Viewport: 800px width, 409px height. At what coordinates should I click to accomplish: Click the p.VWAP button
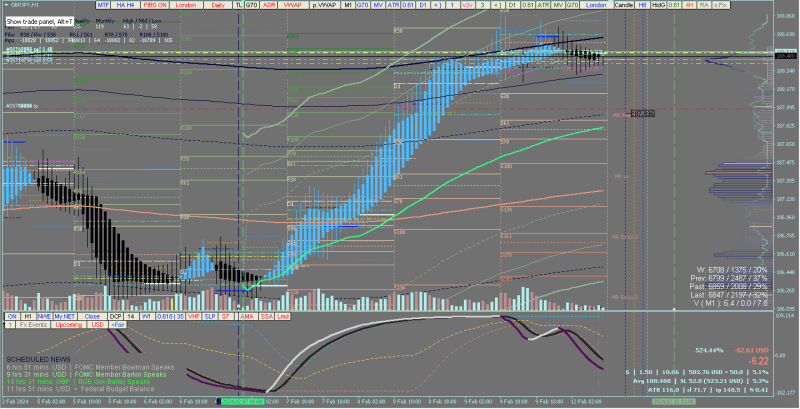[325, 5]
